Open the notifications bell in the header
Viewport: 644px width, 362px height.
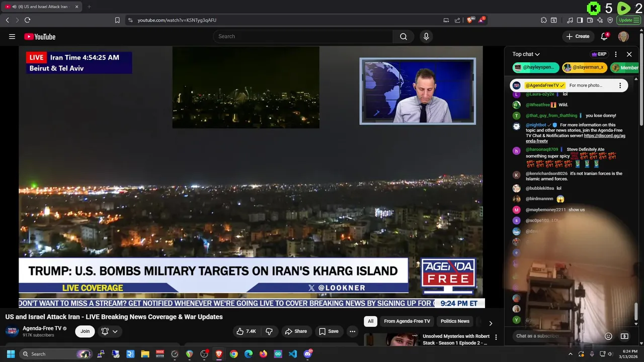(604, 36)
